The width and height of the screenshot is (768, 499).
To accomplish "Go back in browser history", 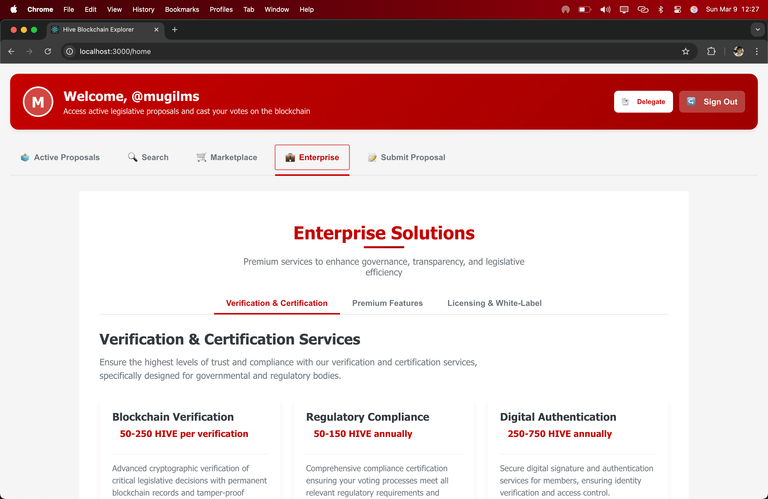I will coord(11,51).
